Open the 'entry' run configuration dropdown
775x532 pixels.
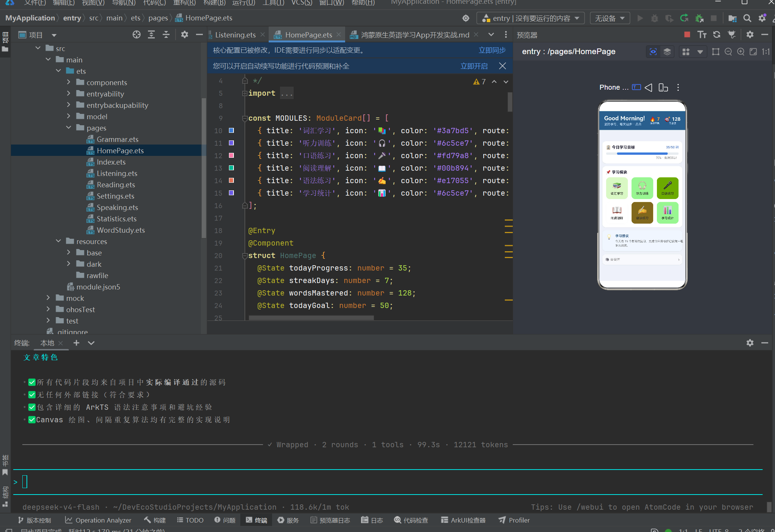point(531,18)
